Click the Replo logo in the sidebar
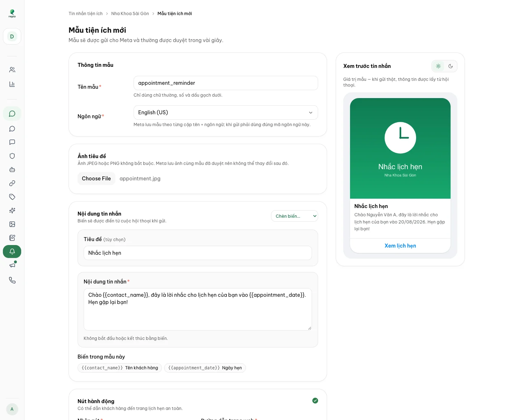The width and height of the screenshot is (517, 420). [12, 14]
